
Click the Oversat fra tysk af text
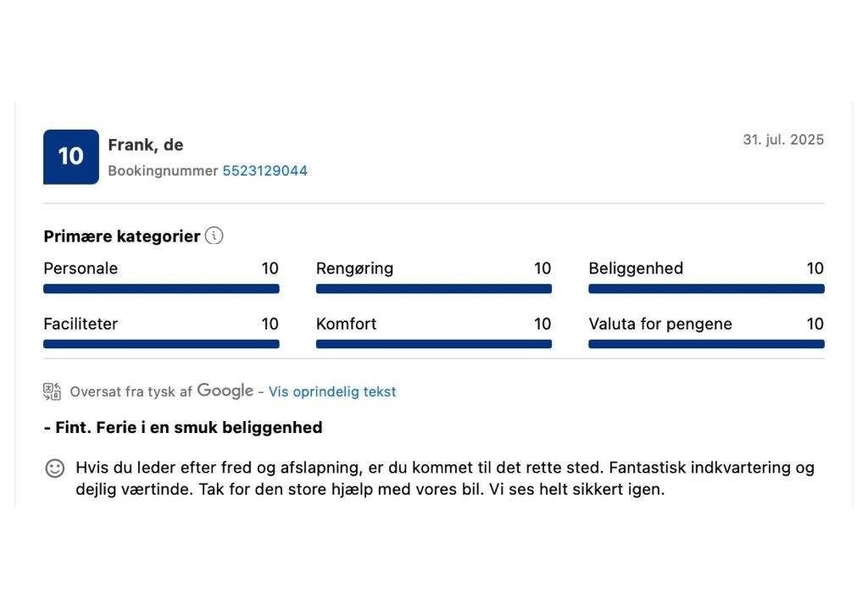(x=131, y=392)
